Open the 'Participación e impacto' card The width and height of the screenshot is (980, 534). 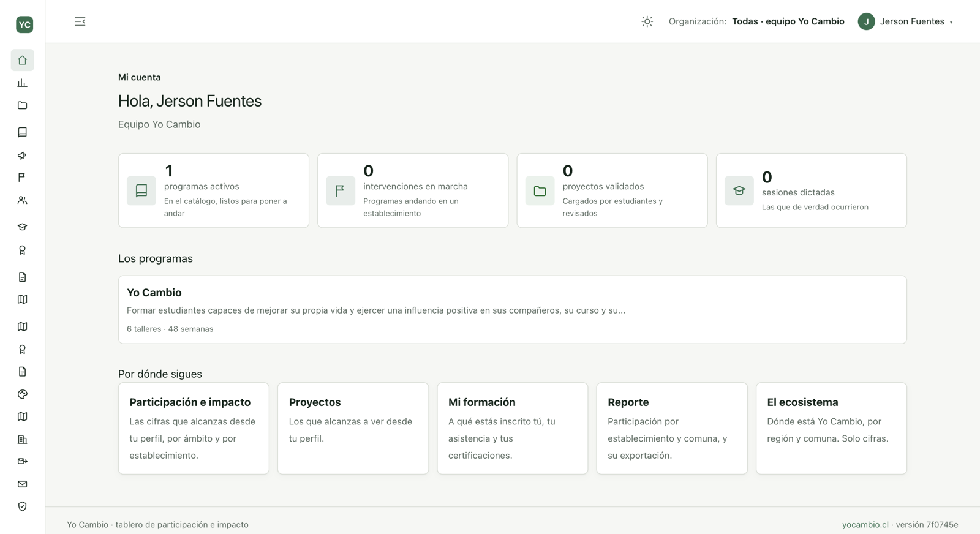click(194, 428)
